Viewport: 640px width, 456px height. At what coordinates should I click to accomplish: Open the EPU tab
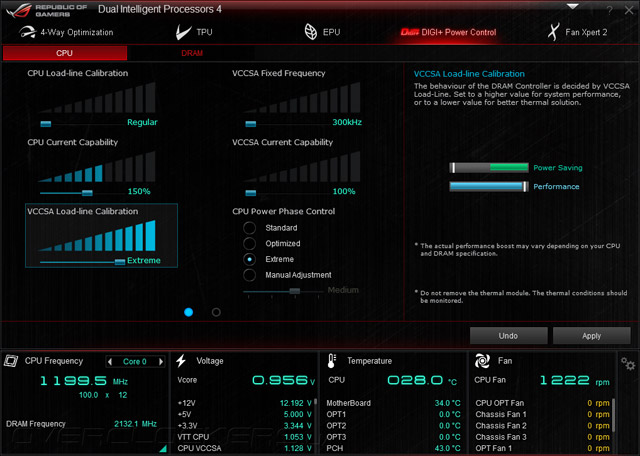pyautogui.click(x=322, y=32)
